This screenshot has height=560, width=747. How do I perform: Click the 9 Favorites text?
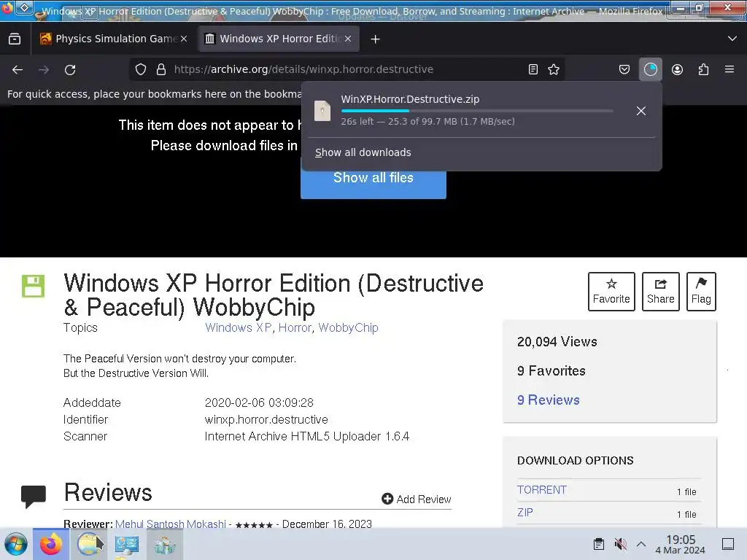551,371
